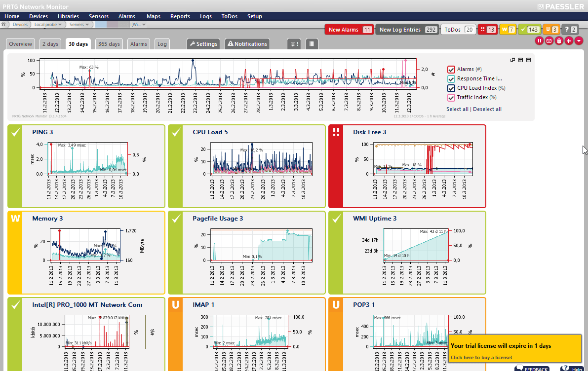Open the Setup menu
The image size is (588, 371).
click(x=255, y=16)
